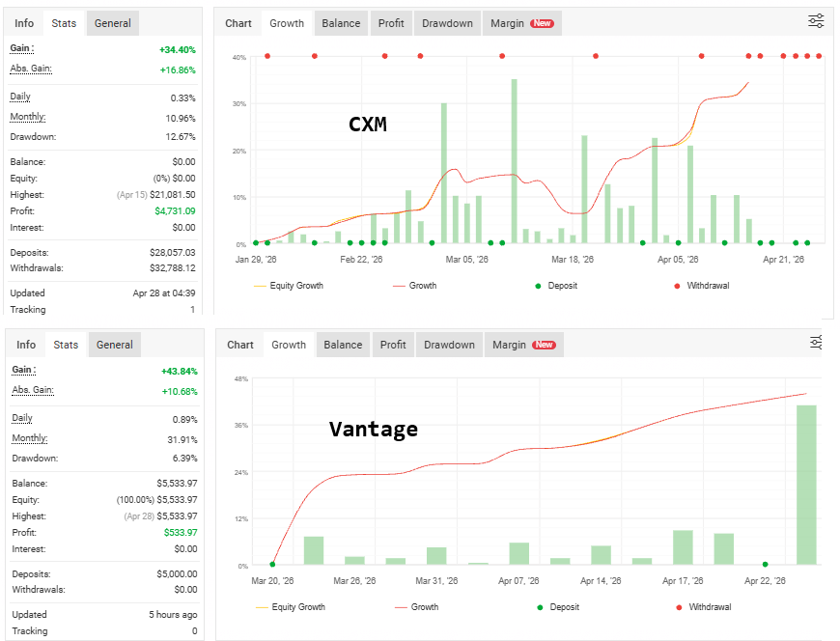Toggle Growth legend in Vantage chart
This screenshot has height=641, width=840.
[417, 606]
